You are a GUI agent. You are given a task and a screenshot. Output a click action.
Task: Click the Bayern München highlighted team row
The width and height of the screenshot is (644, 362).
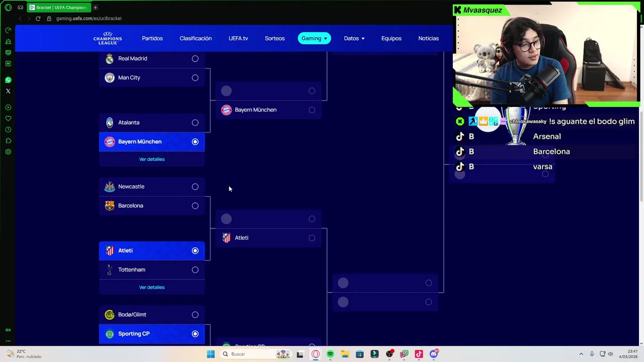(x=152, y=142)
